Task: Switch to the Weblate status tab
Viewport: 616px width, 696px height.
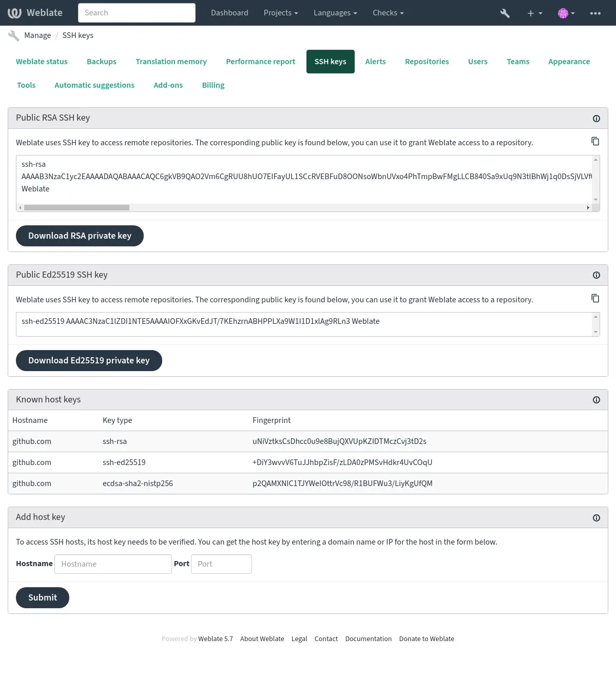Action: click(x=42, y=62)
